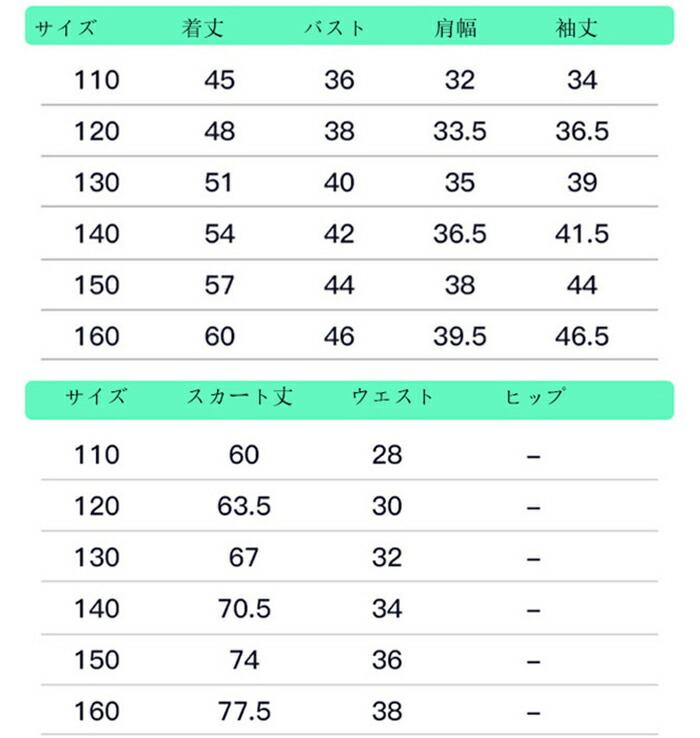The image size is (700, 738).
Task: Select the 67 skirt length value
Action: (x=244, y=557)
